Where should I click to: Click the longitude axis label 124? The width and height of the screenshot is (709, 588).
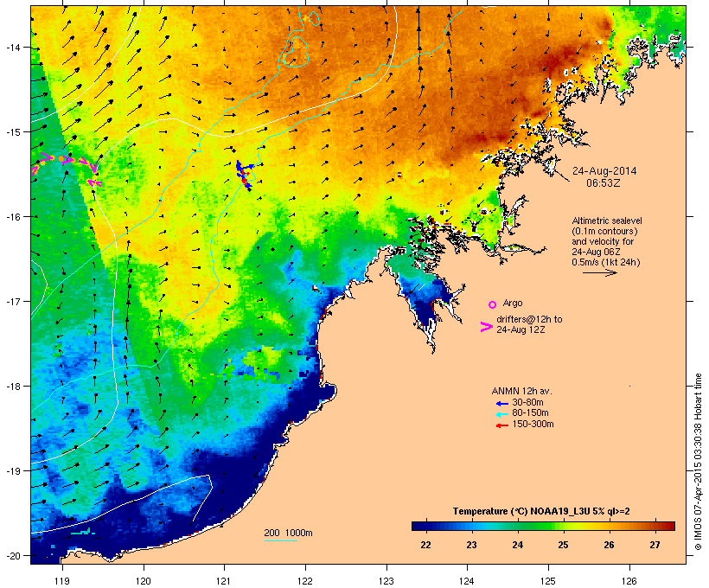467,581
